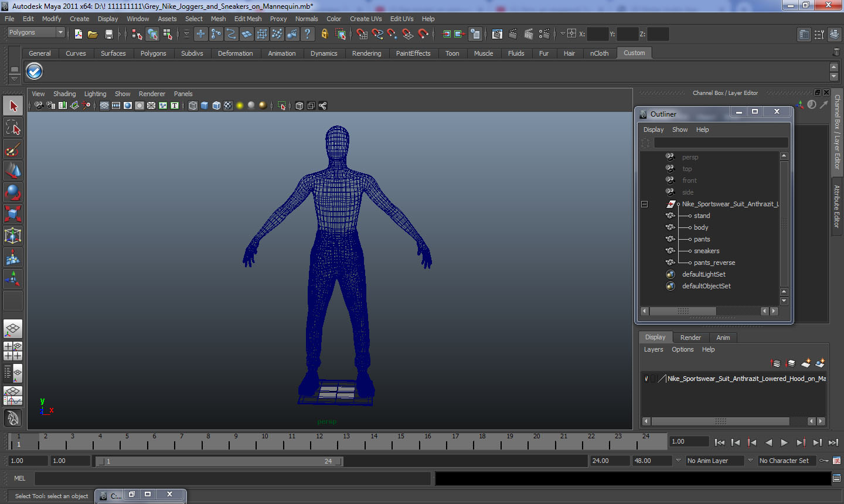Screen dimensions: 844x504
Task: Switch to the Rendering shelf tab
Action: coord(367,53)
